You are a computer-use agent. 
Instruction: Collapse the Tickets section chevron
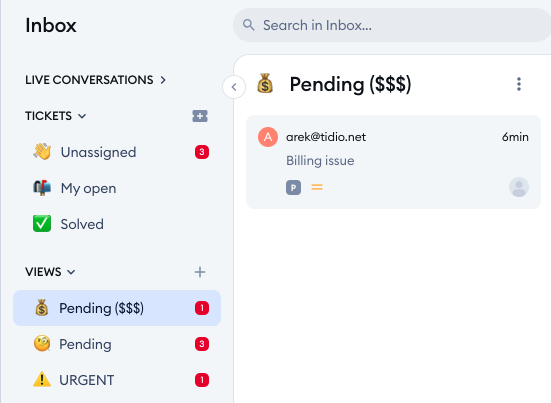[82, 116]
